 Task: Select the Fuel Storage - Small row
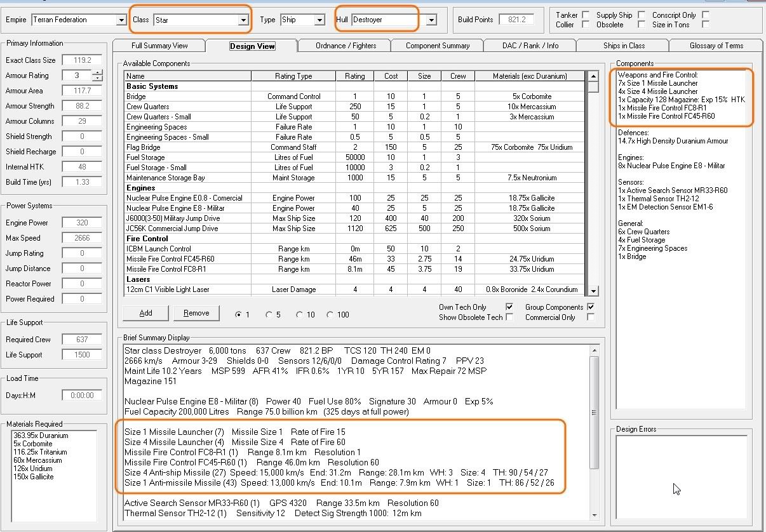354,168
